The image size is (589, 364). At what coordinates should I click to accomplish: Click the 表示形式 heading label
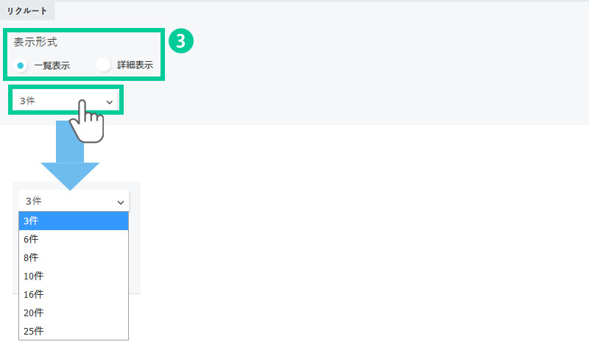tap(35, 42)
